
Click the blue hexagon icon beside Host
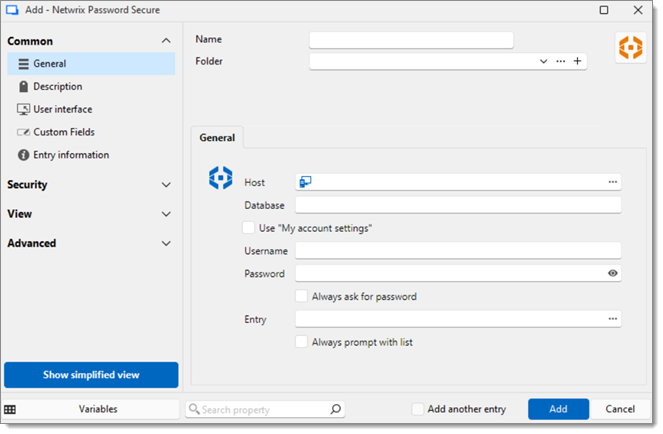click(x=220, y=178)
